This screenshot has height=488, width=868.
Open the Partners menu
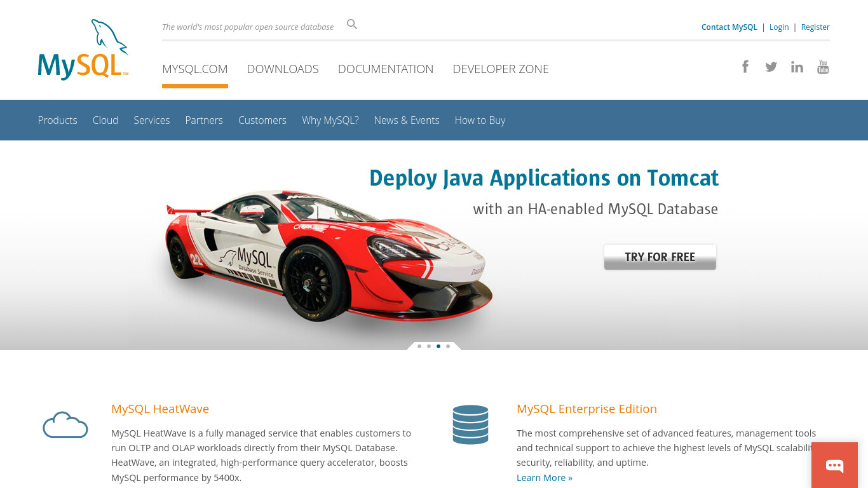tap(204, 120)
